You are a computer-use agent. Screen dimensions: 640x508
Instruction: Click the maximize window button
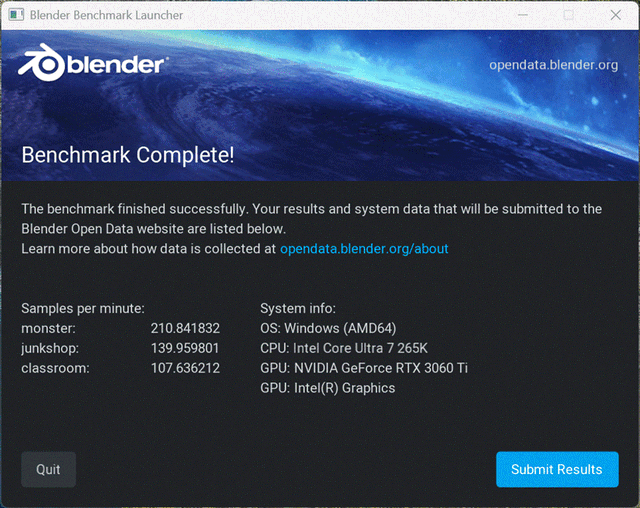click(569, 15)
